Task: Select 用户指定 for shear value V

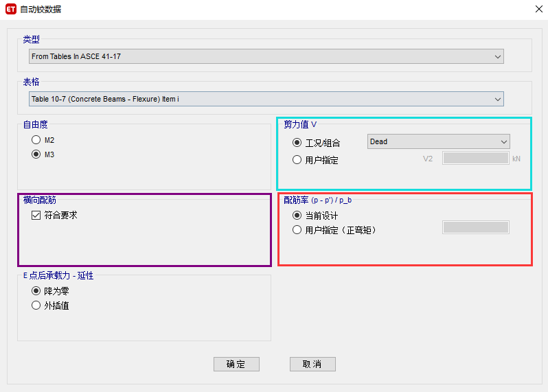Action: pyautogui.click(x=315, y=160)
